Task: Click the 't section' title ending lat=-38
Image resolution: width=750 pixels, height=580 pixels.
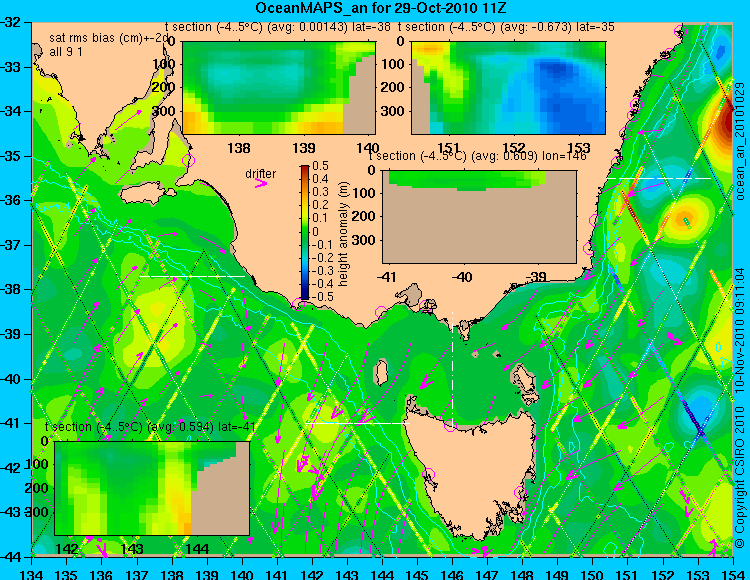Action: click(x=277, y=27)
